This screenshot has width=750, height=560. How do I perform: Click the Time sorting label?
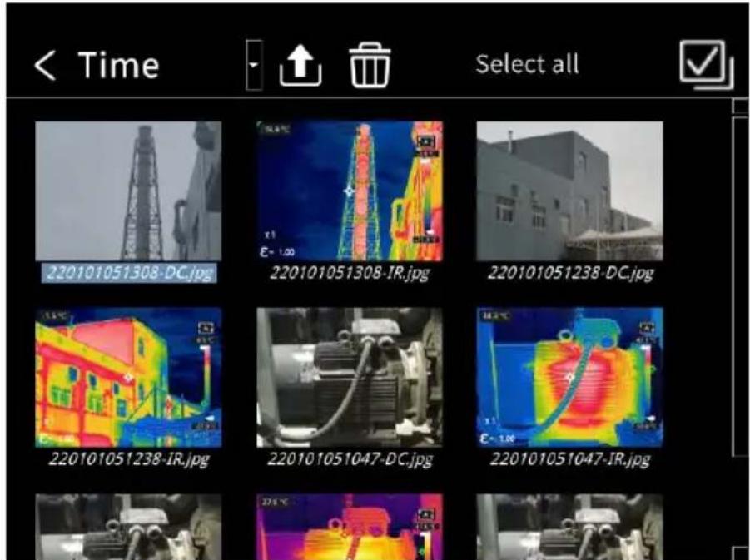(x=118, y=65)
